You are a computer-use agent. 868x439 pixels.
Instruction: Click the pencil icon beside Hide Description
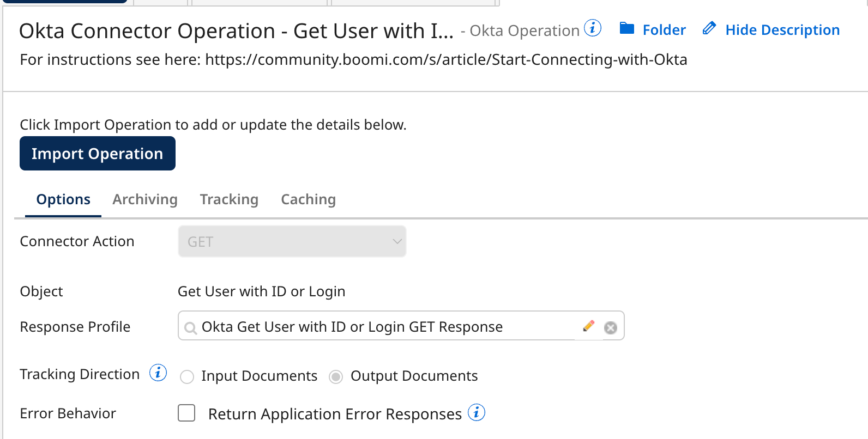pos(709,28)
